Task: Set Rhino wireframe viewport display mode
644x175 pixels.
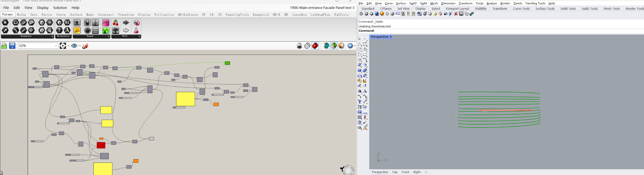Action: [361, 14]
